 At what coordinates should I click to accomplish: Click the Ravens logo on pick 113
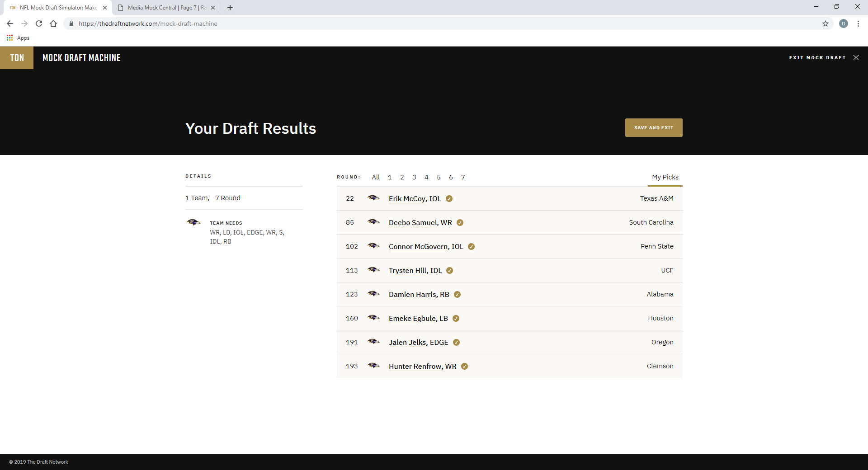click(373, 270)
